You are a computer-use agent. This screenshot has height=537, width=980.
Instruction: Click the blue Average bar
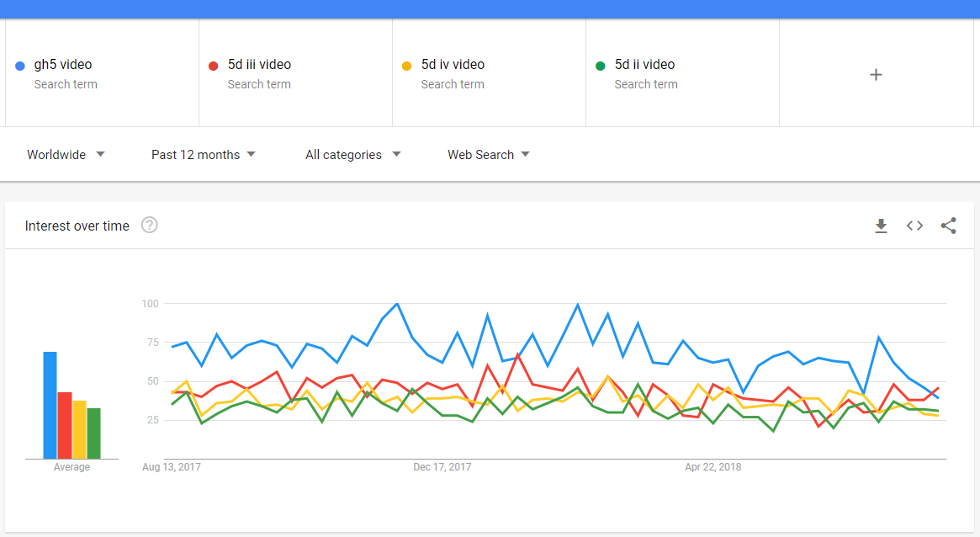click(50, 405)
